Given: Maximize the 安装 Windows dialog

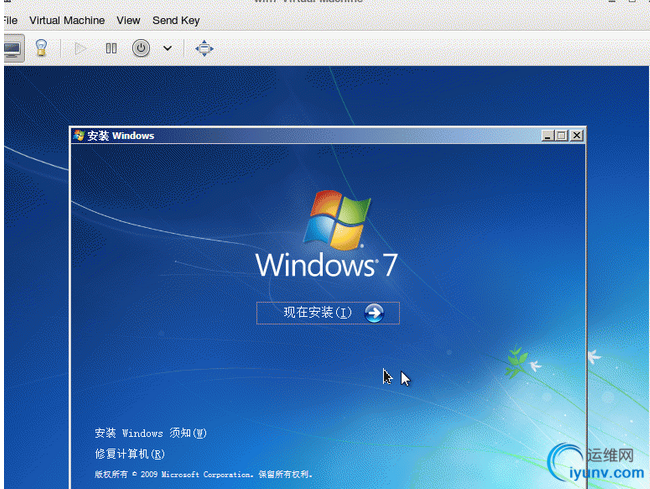Looking at the screenshot, I should [562, 136].
